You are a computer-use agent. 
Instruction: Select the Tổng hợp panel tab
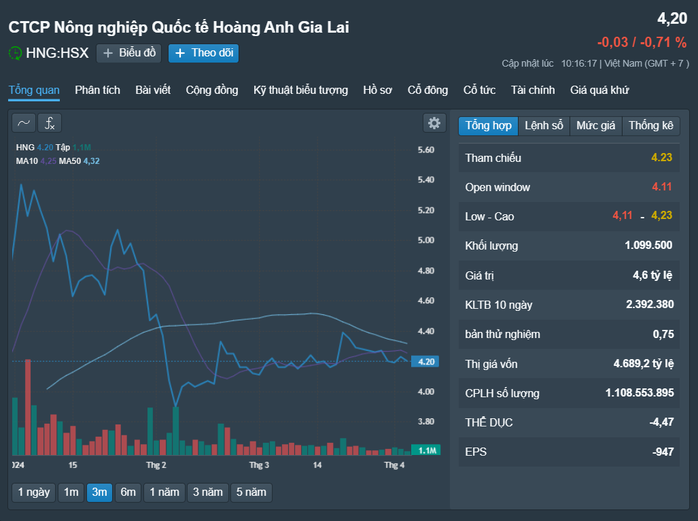[488, 126]
